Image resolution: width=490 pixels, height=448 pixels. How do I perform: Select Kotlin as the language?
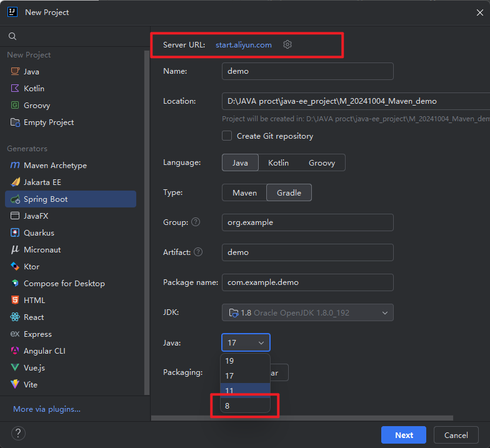[279, 162]
